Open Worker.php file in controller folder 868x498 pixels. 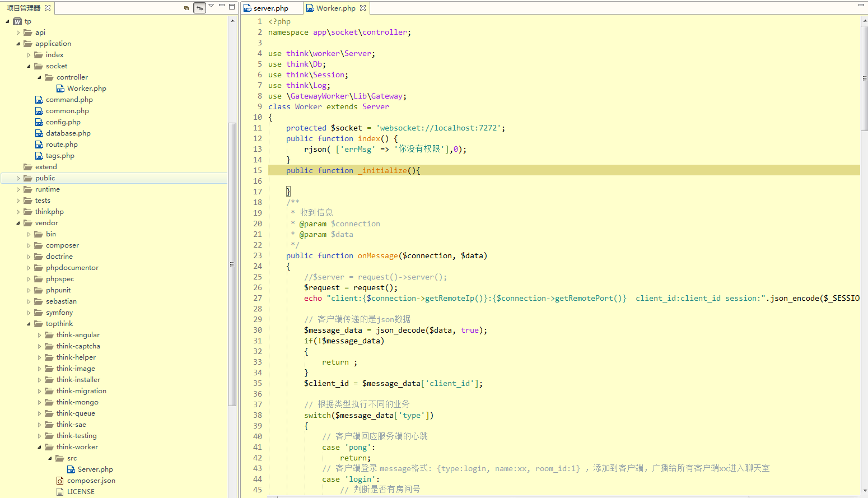coord(86,89)
